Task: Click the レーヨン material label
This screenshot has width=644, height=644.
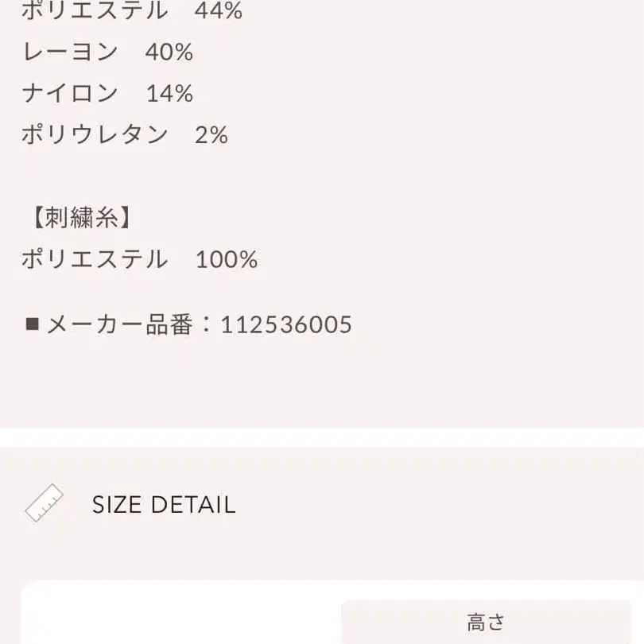Action: pyautogui.click(x=70, y=52)
